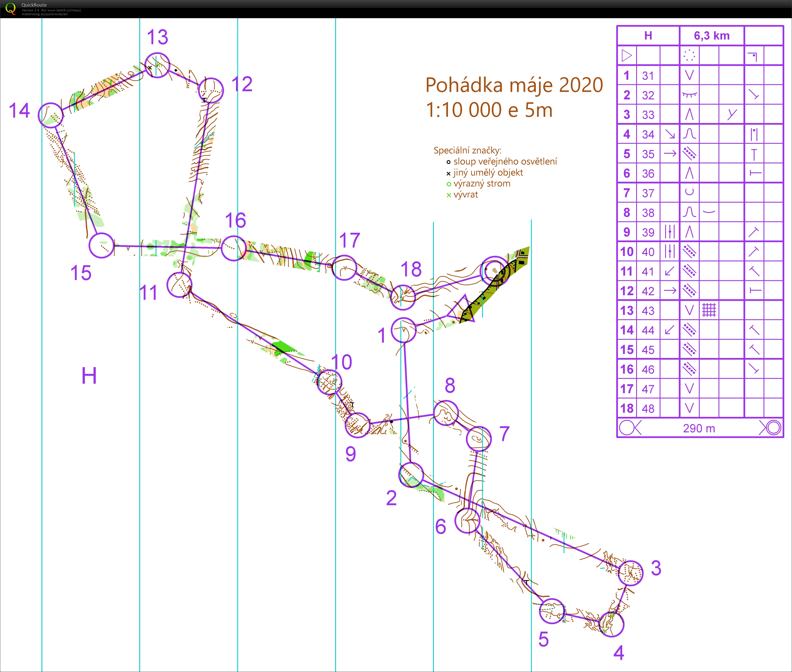
Task: Open the matstroeng.se/quickroute/en link
Action: click(x=44, y=14)
